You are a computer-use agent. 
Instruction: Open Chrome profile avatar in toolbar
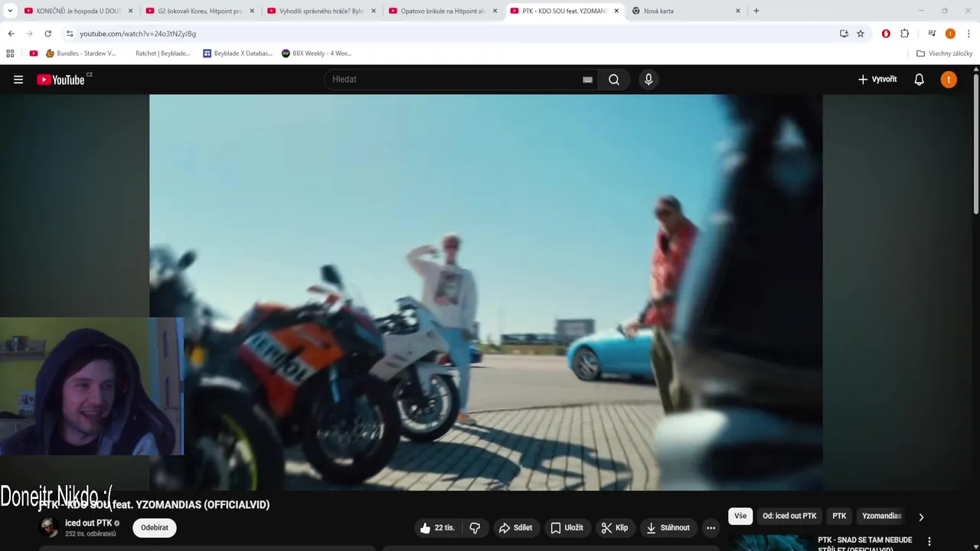pos(950,34)
